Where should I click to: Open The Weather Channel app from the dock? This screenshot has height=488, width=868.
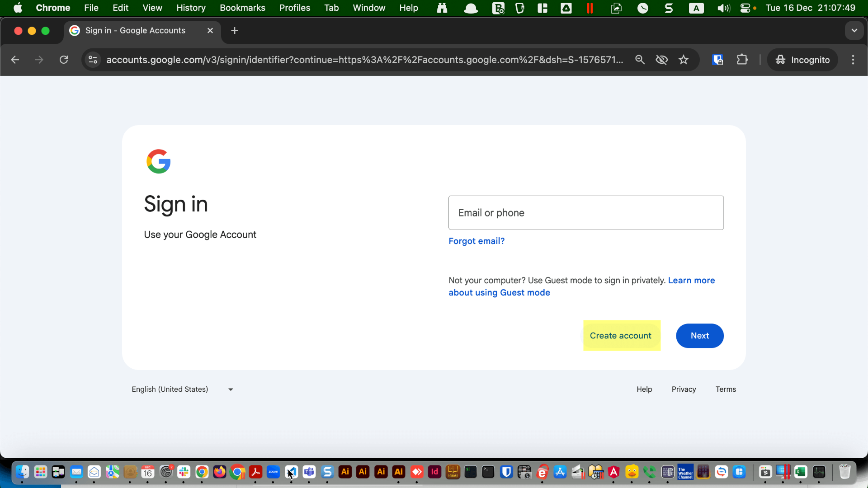[685, 472]
